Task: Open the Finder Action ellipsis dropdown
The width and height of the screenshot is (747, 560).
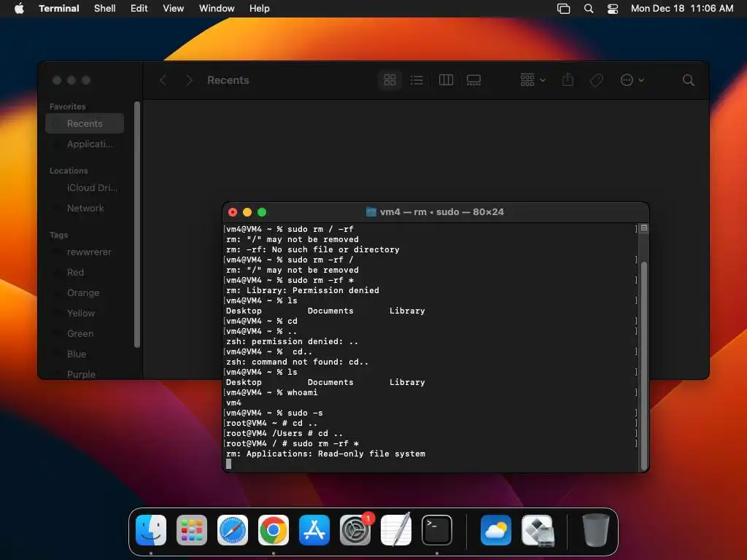Action: [632, 80]
